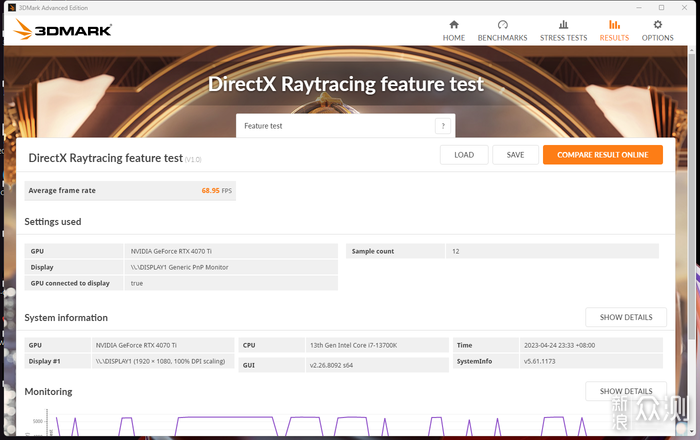Show details for System information
The height and width of the screenshot is (440, 700).
point(626,317)
